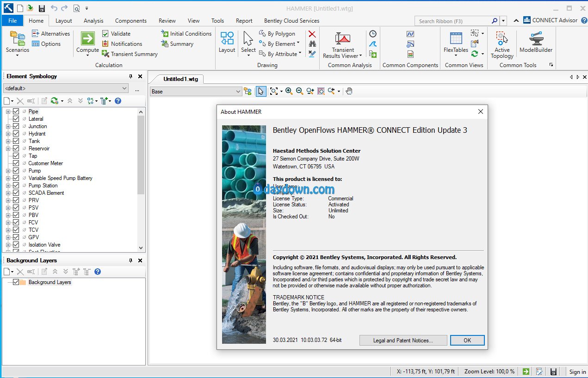Open calculation Options in the ribbon

pos(46,44)
